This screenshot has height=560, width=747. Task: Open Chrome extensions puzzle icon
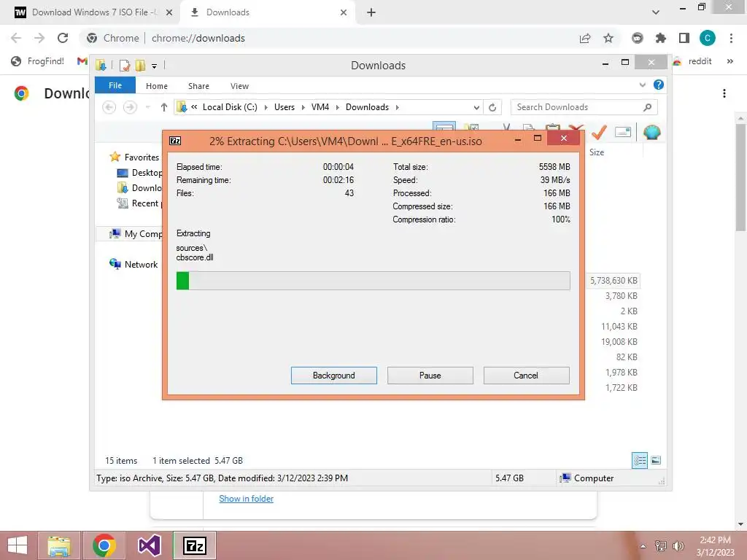661,38
